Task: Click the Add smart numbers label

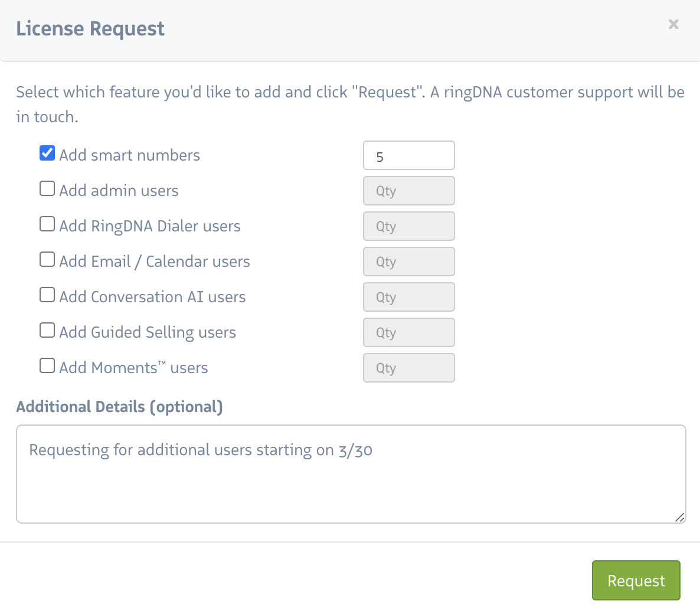Action: (130, 155)
